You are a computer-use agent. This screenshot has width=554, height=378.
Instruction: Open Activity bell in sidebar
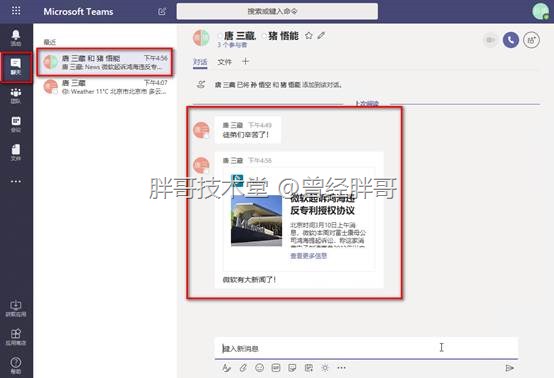tap(16, 37)
